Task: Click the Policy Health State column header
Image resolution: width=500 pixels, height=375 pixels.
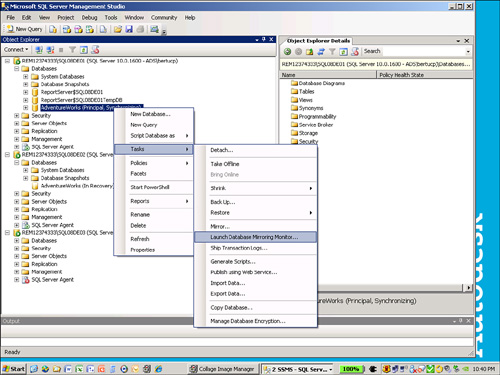Action: coord(425,75)
